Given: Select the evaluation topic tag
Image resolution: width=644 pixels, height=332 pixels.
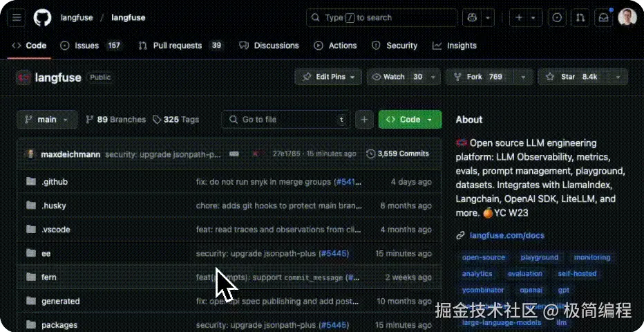Looking at the screenshot, I should point(524,274).
